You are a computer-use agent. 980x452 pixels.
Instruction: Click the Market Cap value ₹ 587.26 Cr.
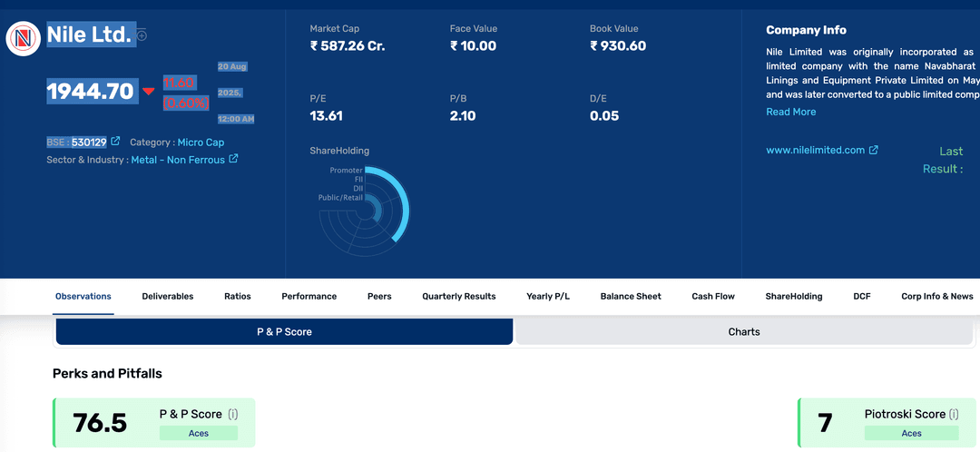point(348,45)
